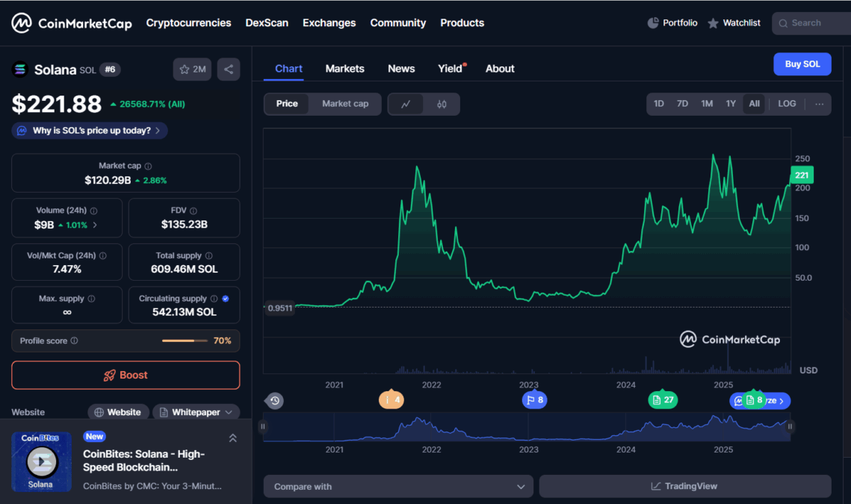The image size is (851, 504).
Task: Click the CoinMarketCap logo icon
Action: pos(21,23)
